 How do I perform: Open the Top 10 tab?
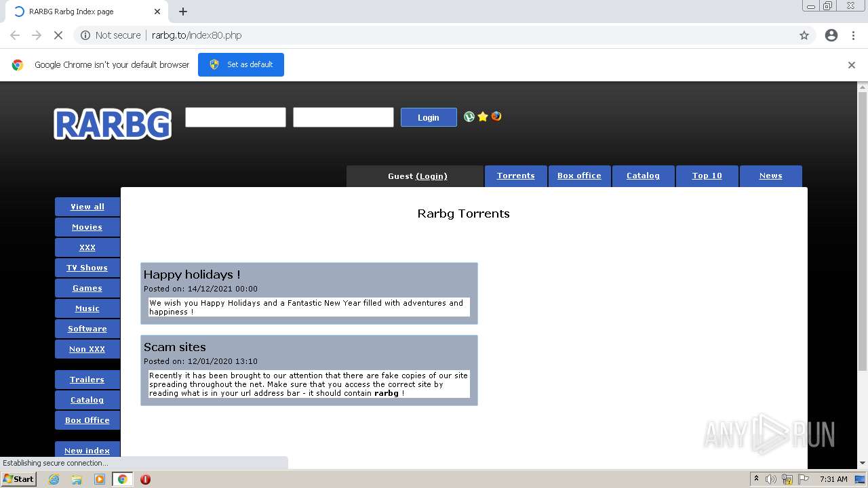[707, 176]
